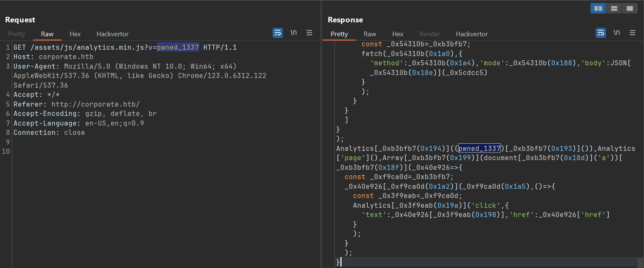Image resolution: width=644 pixels, height=268 pixels.
Task: Click the const _0x3f9eab declaration line
Action: point(408,196)
